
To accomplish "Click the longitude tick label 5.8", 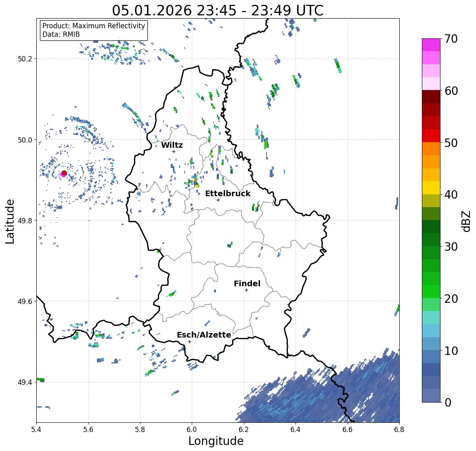I will (x=140, y=430).
